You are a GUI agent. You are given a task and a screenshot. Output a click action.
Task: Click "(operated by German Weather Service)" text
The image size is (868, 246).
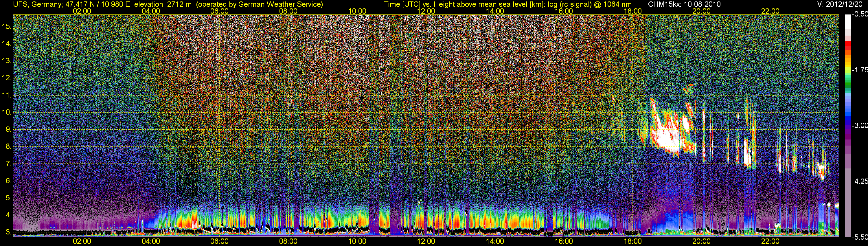click(x=260, y=4)
